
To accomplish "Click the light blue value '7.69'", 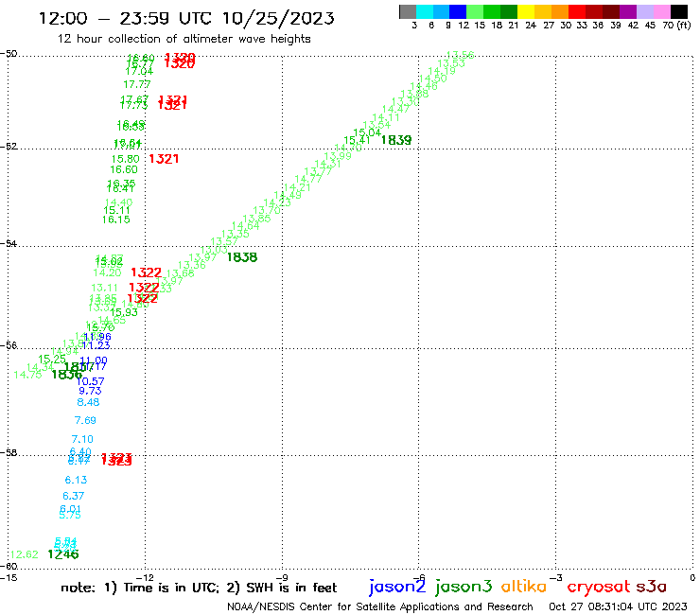I will click(85, 420).
